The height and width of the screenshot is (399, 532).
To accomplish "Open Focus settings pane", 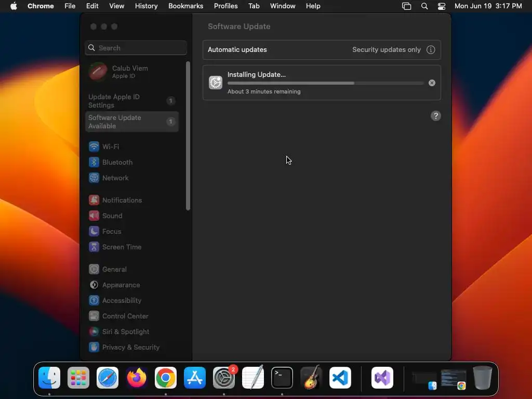I will click(105, 231).
